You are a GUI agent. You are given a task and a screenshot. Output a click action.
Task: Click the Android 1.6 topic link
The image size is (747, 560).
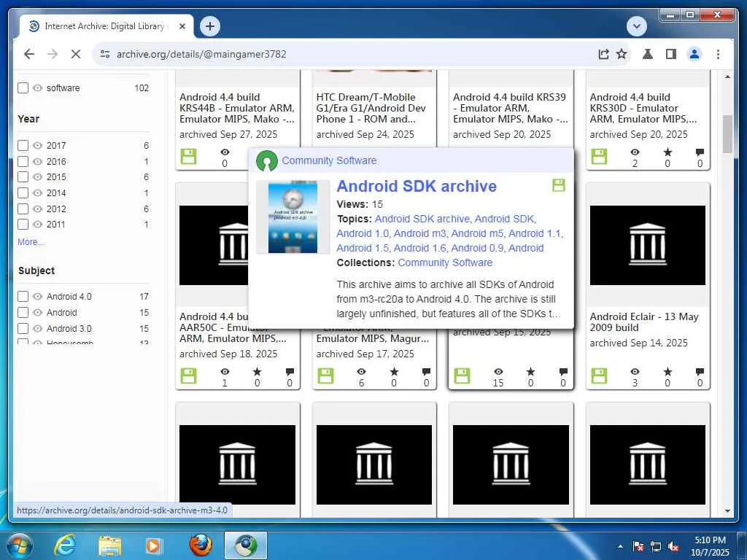419,248
